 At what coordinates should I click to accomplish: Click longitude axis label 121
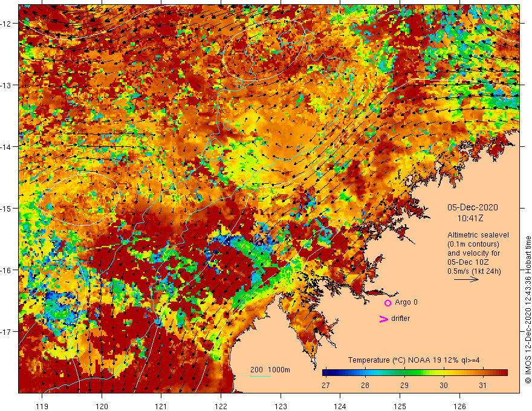161,406
